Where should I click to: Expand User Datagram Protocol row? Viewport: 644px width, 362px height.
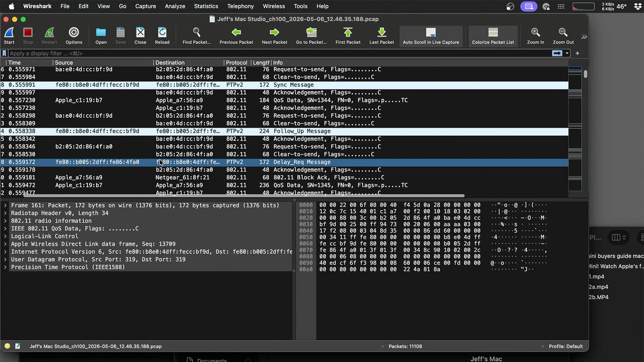point(5,260)
